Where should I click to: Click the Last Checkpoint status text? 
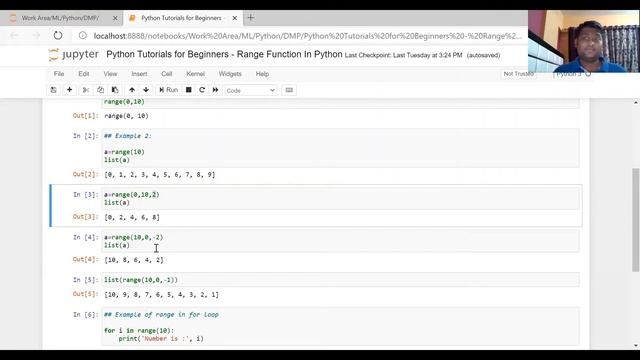tap(403, 55)
